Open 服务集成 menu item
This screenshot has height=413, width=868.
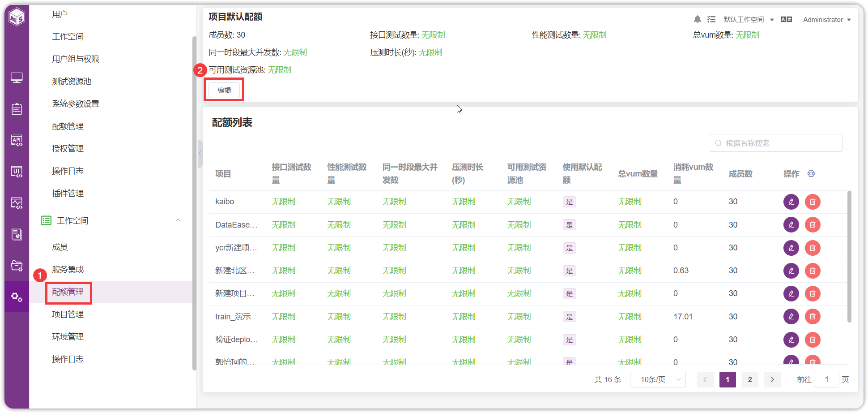click(68, 270)
